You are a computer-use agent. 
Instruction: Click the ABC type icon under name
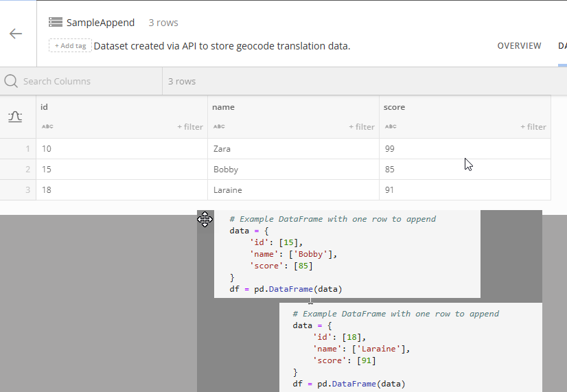click(219, 126)
